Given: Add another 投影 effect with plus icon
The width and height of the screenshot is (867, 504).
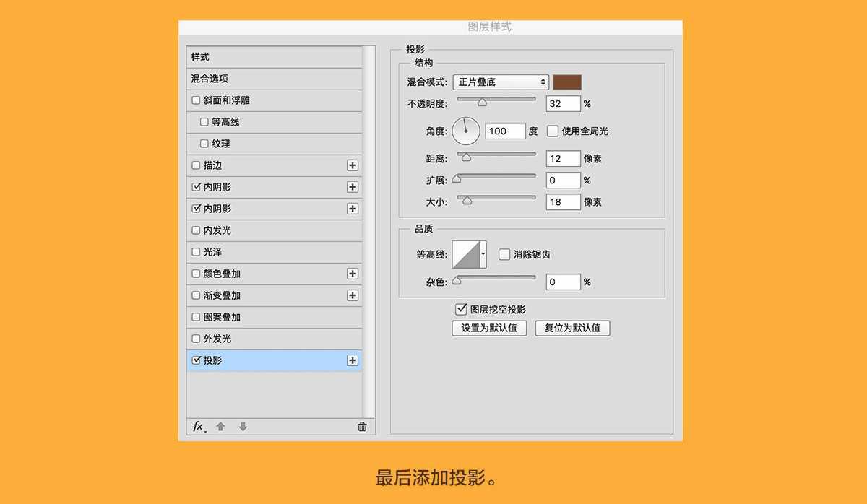Looking at the screenshot, I should click(x=352, y=360).
